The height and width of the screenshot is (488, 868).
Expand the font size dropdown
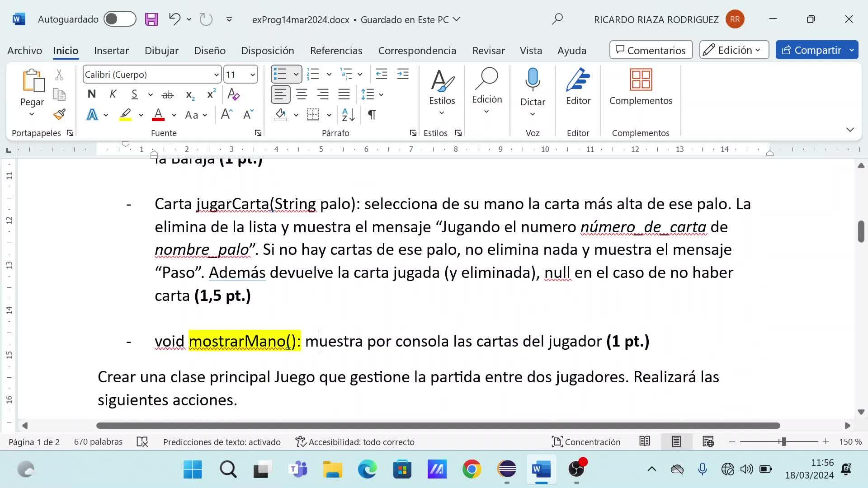pyautogui.click(x=252, y=75)
